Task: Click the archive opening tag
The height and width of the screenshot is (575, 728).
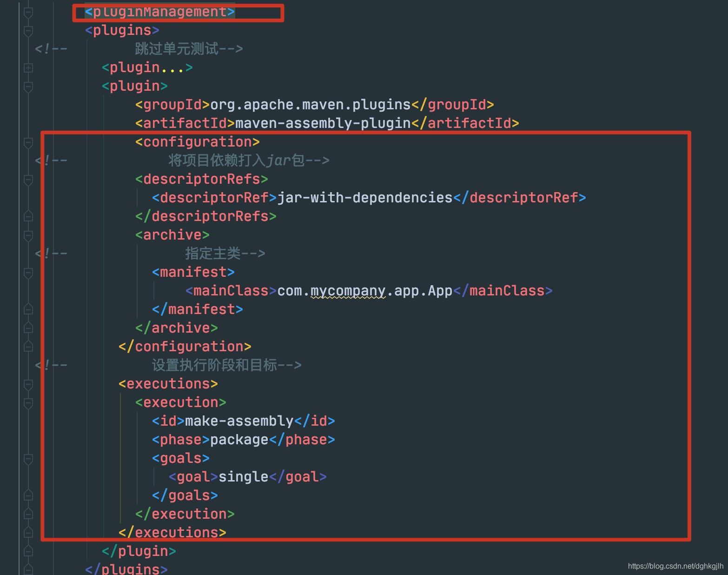Action: click(x=172, y=235)
